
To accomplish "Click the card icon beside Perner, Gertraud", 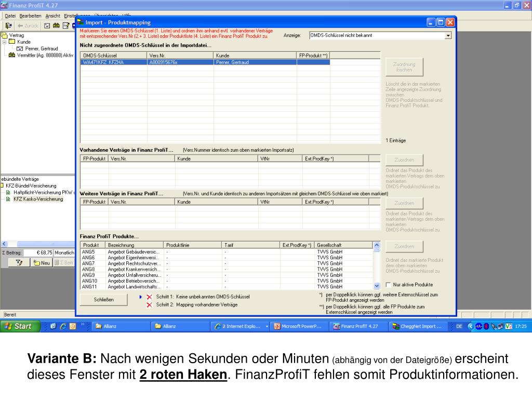I will coord(20,48).
